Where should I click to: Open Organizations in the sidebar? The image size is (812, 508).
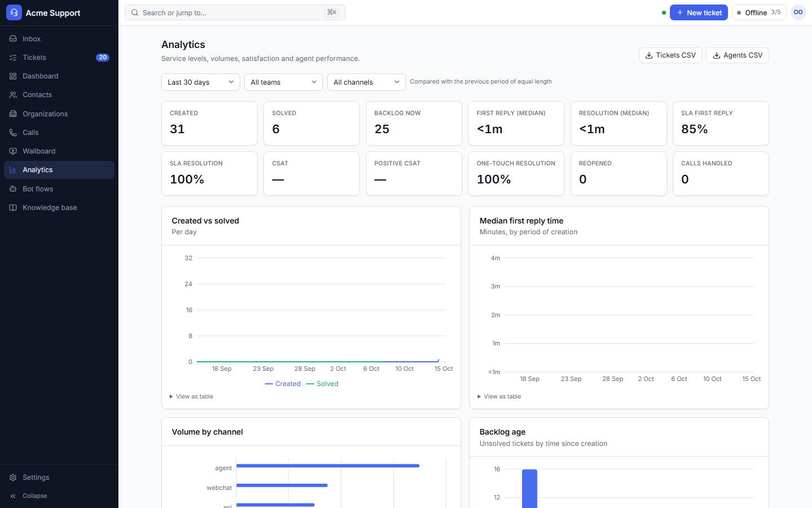click(x=59, y=114)
